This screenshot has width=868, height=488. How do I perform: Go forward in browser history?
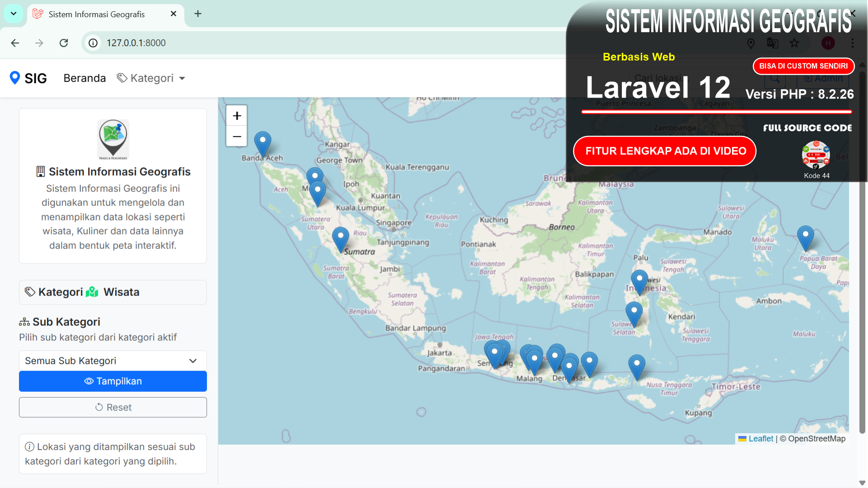pyautogui.click(x=39, y=43)
